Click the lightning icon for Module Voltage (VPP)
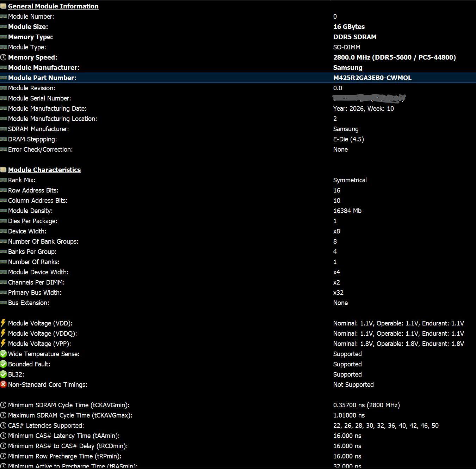The image size is (476, 469). click(3, 343)
